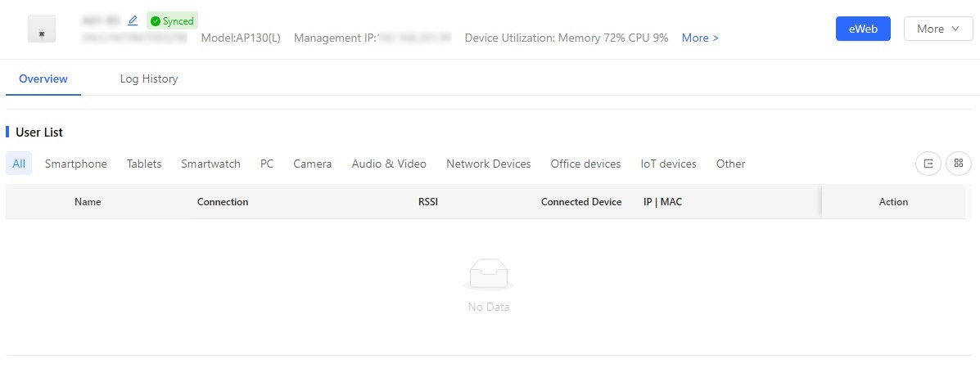
Task: Open the More dropdown button
Action: pyautogui.click(x=938, y=29)
